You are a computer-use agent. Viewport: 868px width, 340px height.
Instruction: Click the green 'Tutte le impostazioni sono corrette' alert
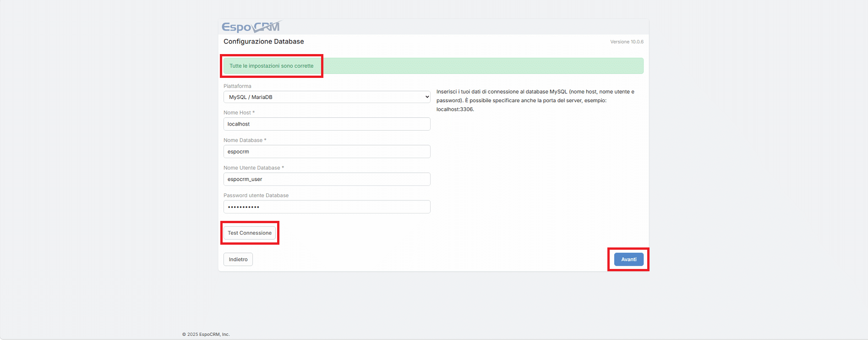(x=433, y=66)
